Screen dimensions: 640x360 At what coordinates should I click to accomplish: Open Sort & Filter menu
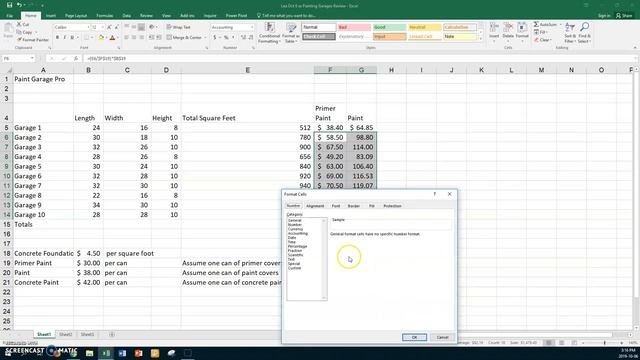570,33
